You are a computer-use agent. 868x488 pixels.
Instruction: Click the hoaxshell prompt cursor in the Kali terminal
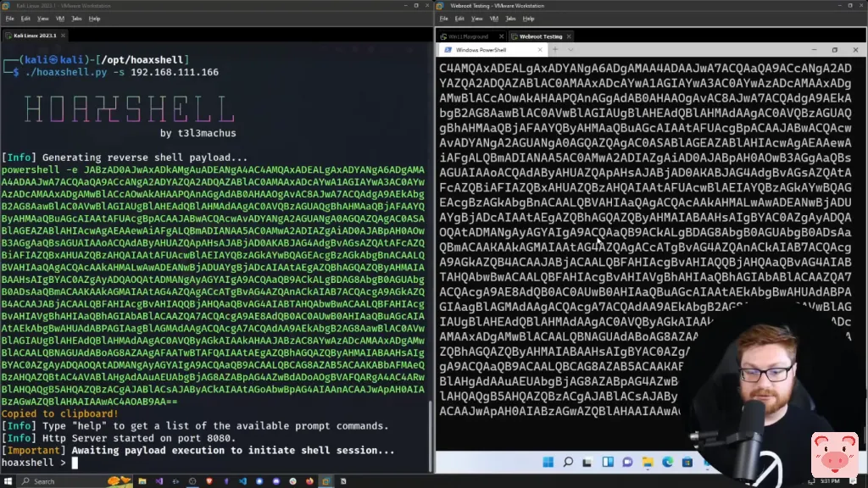pos(75,463)
